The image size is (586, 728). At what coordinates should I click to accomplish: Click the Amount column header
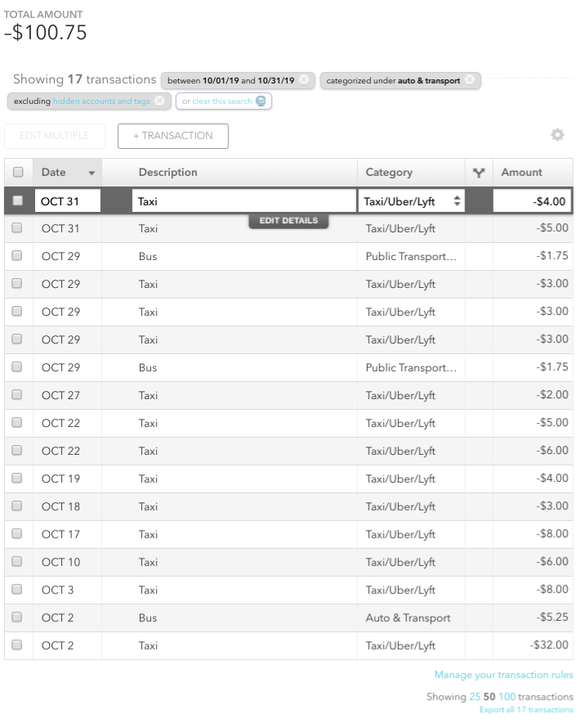point(521,173)
